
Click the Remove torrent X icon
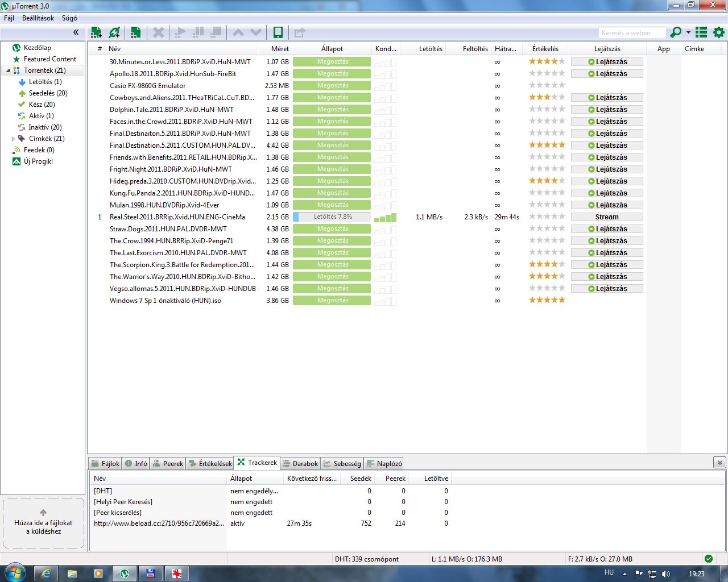click(159, 32)
